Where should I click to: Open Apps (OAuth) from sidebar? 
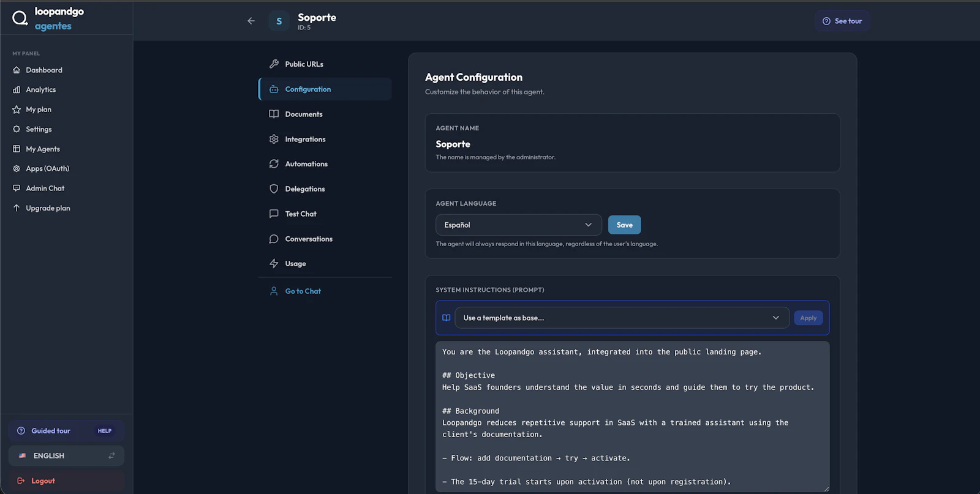coord(66,168)
